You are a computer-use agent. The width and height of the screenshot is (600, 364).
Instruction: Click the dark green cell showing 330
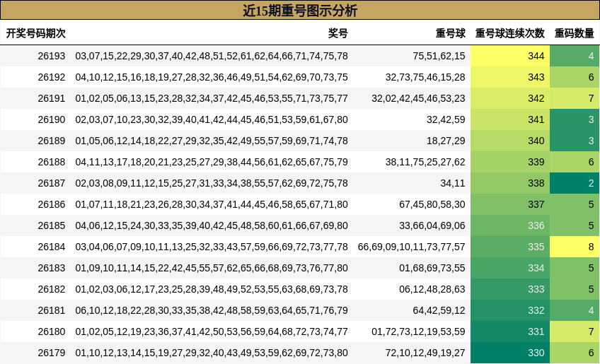(510, 353)
